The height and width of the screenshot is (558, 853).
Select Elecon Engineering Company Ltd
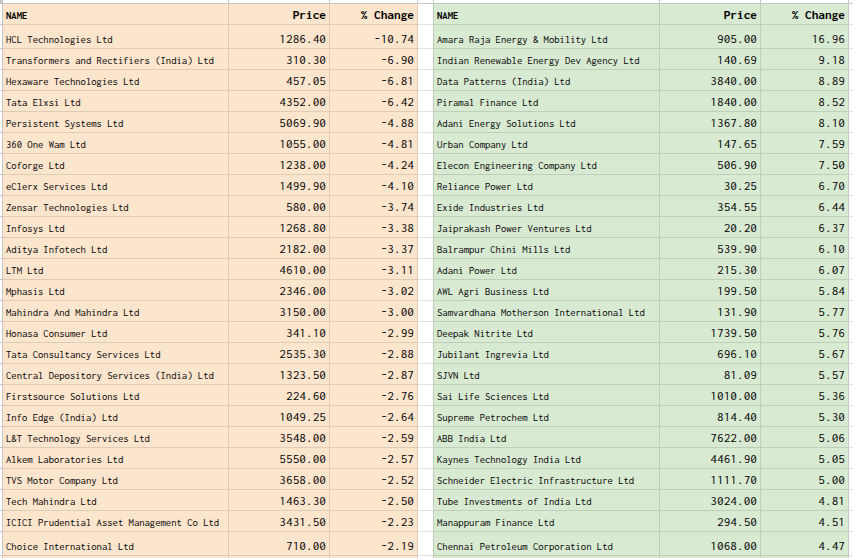click(546, 165)
